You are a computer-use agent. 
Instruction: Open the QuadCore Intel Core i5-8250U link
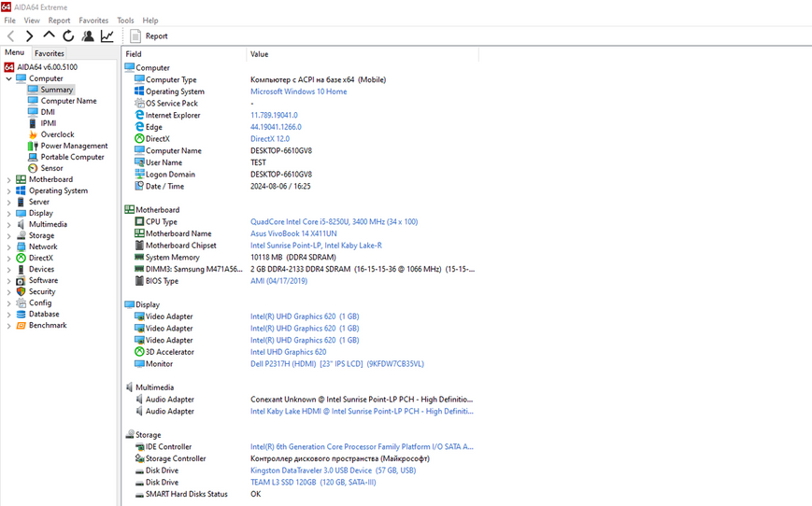click(x=334, y=221)
